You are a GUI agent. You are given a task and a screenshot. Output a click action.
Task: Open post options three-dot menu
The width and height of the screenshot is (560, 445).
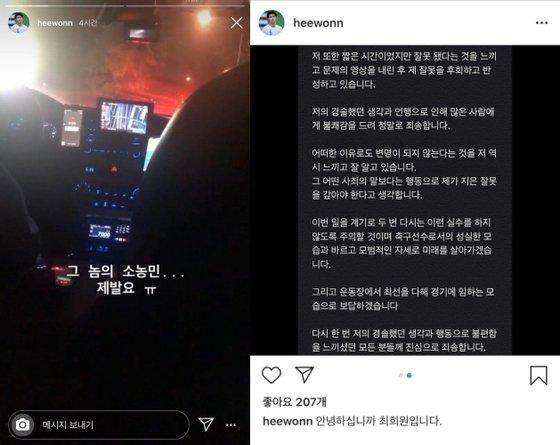(542, 23)
